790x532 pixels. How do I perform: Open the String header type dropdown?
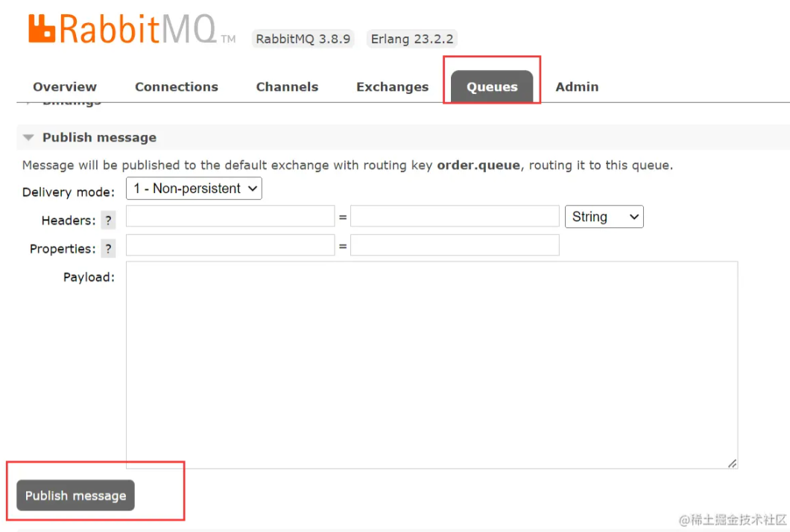[x=604, y=217]
